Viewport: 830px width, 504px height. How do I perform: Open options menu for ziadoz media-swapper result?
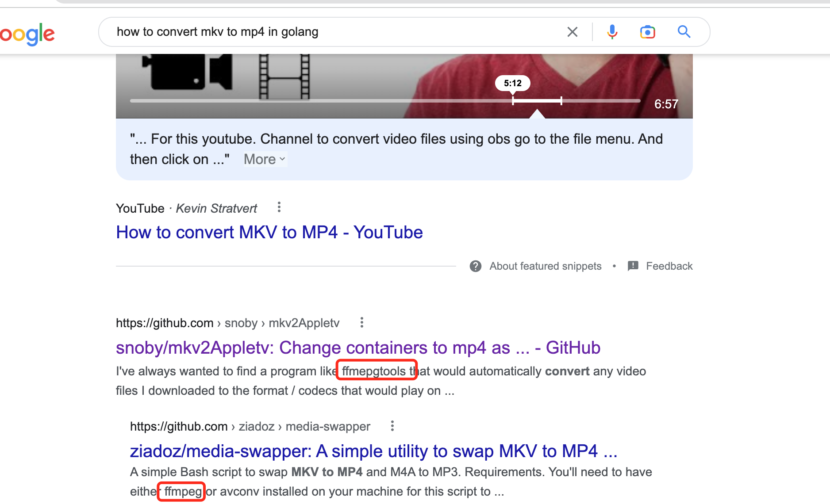(x=392, y=426)
